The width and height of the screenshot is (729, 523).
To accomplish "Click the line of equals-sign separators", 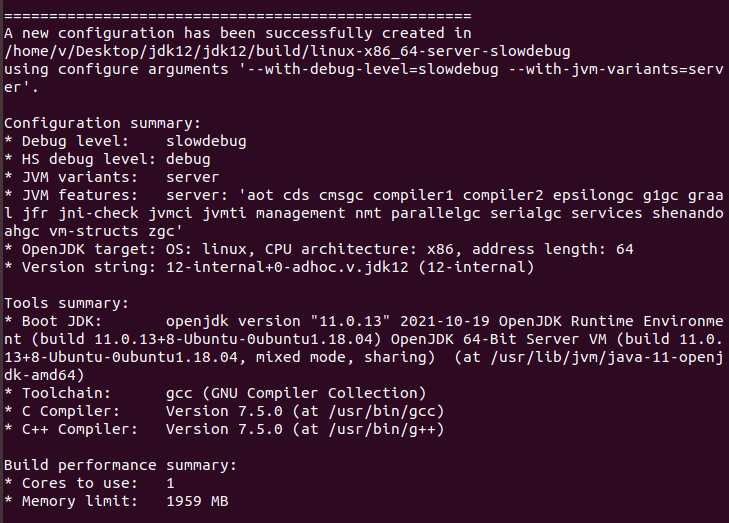I will click(x=238, y=15).
